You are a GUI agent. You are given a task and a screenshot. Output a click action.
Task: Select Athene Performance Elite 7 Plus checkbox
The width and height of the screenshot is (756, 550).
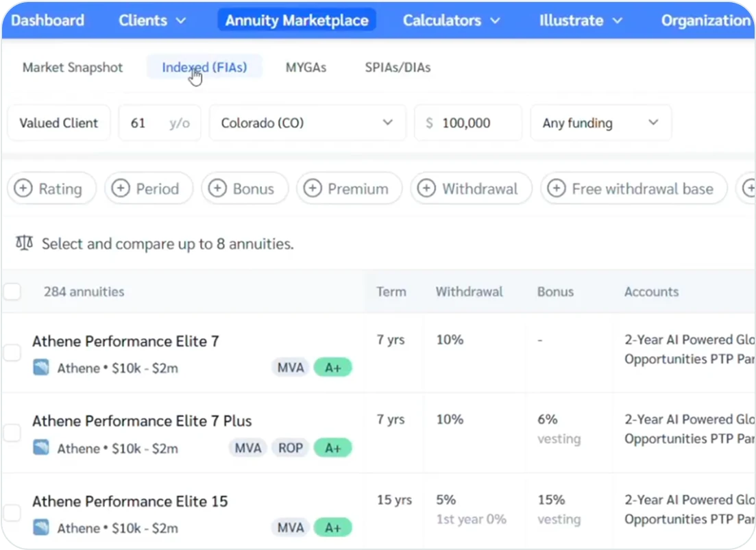(11, 432)
